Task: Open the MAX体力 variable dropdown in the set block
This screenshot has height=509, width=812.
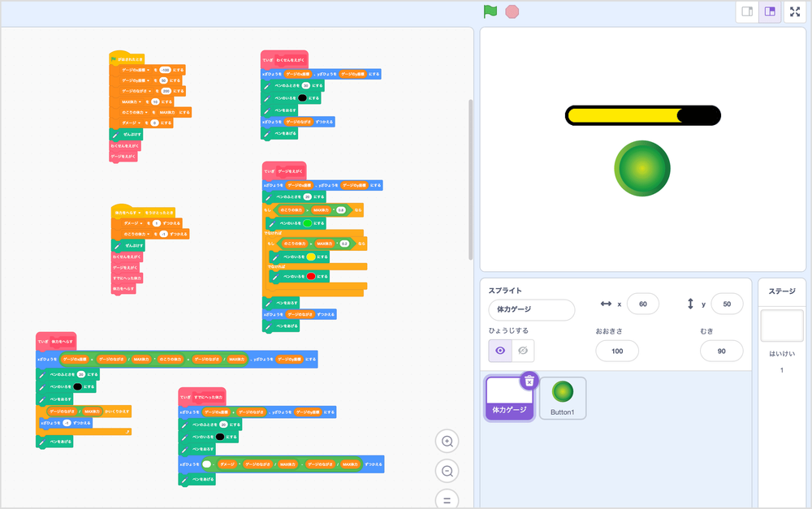Action: (x=139, y=101)
